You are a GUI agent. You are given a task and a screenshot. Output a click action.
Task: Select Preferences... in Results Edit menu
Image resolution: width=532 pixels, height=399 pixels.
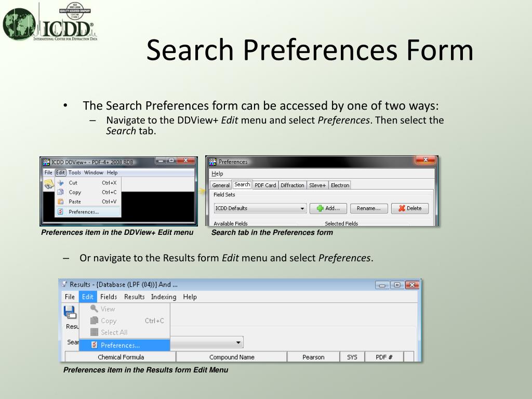point(125,345)
